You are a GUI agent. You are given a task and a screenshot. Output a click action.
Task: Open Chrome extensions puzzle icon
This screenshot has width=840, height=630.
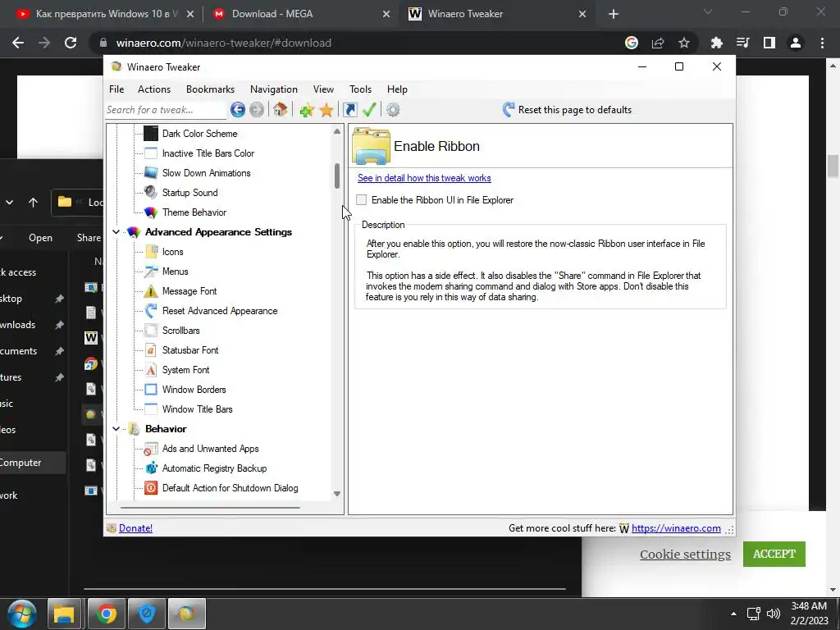[x=716, y=43]
